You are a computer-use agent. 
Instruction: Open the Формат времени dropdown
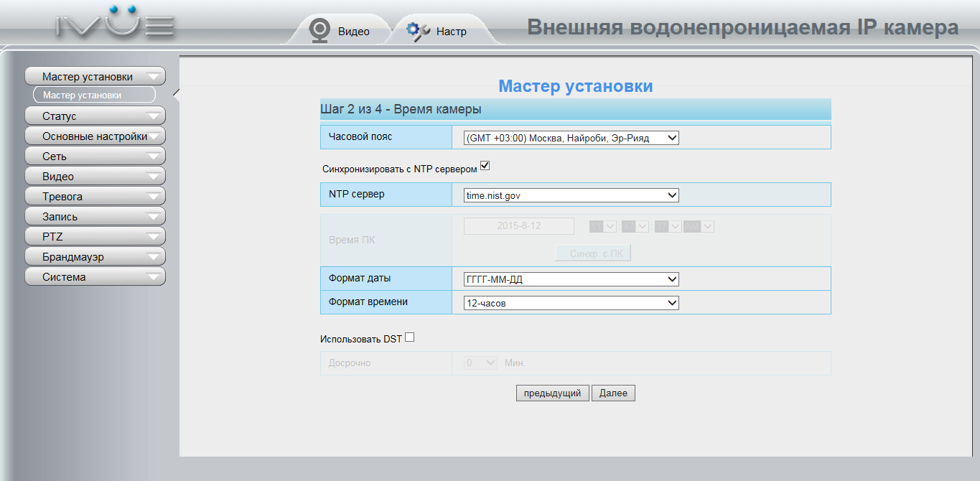571,303
